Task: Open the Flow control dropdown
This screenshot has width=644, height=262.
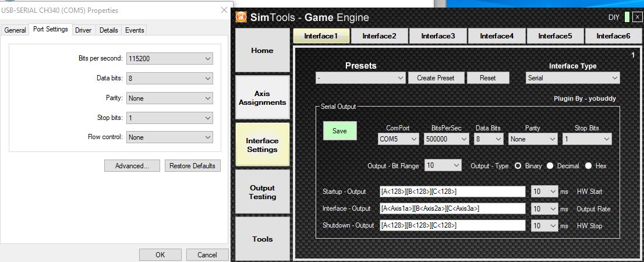Action: tap(169, 137)
